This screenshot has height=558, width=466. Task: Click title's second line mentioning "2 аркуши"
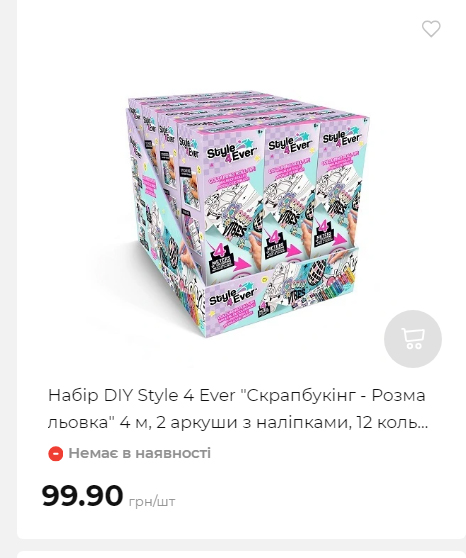[237, 423]
